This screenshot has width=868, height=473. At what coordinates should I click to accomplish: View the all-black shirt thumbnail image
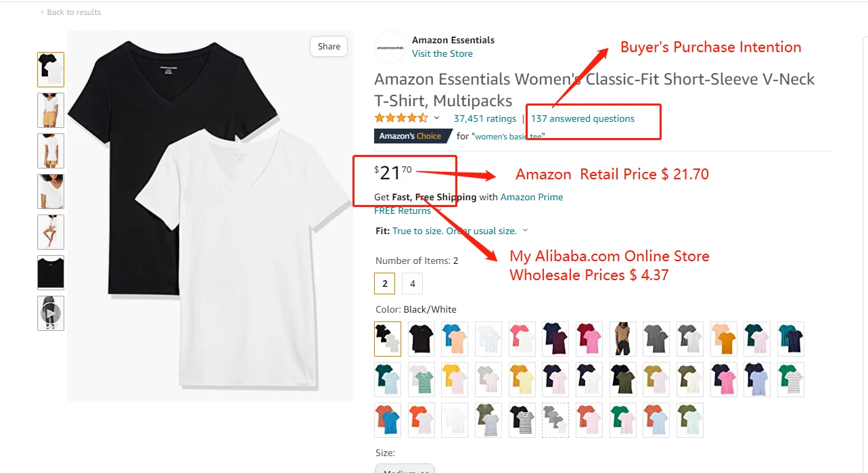(x=51, y=273)
